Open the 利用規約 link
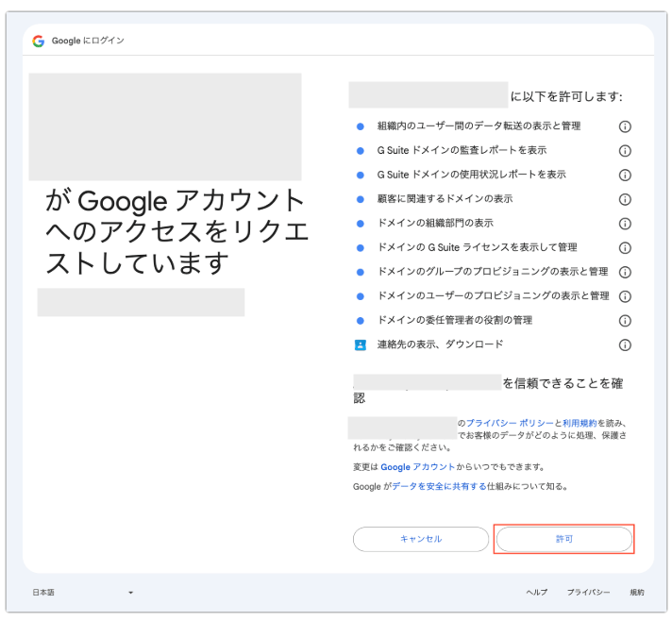Image resolution: width=672 pixels, height=621 pixels. 580,423
